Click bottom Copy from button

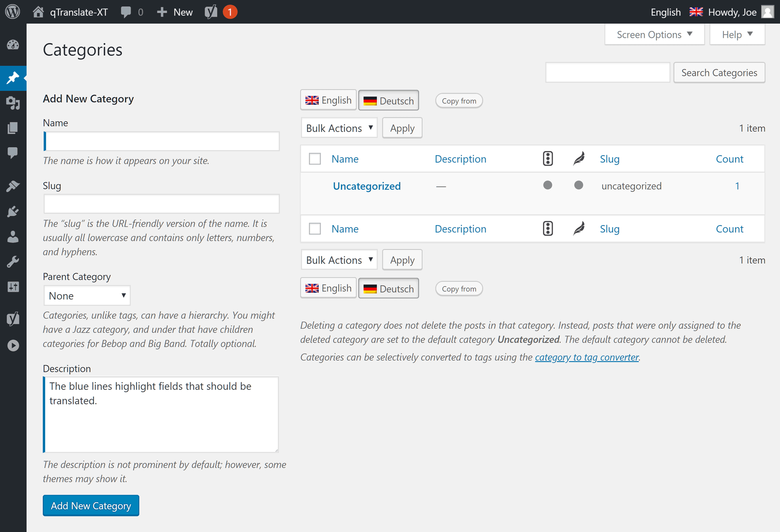[x=459, y=289]
